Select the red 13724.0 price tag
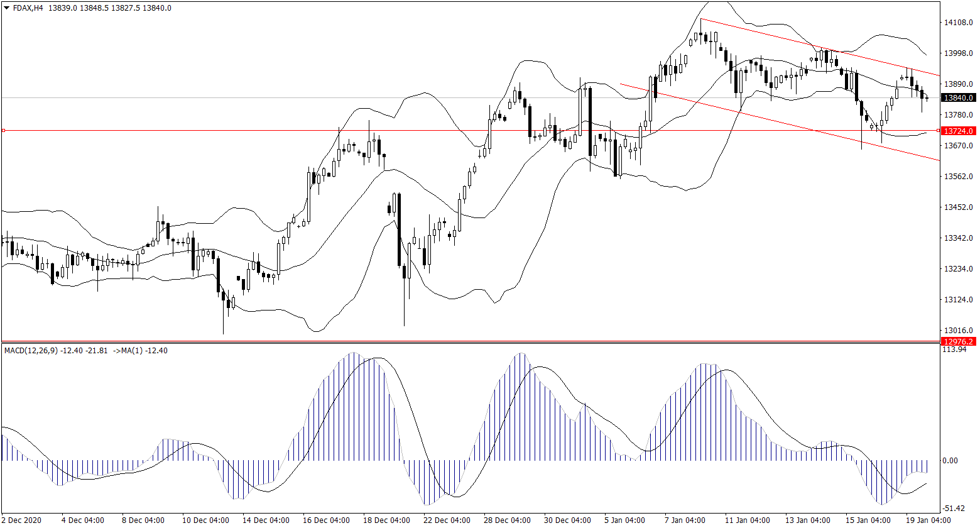The width and height of the screenshot is (980, 528). [959, 131]
